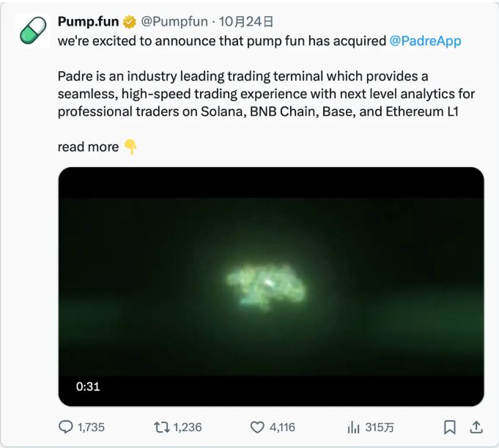Bookmark this post
The height and width of the screenshot is (448, 499).
pos(450,426)
